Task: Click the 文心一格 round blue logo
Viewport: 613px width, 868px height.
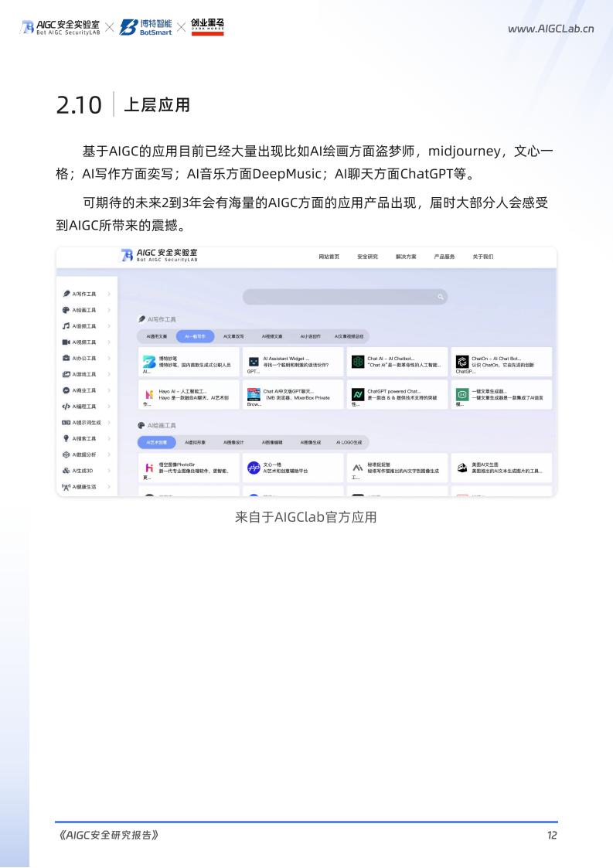Action: 254,468
